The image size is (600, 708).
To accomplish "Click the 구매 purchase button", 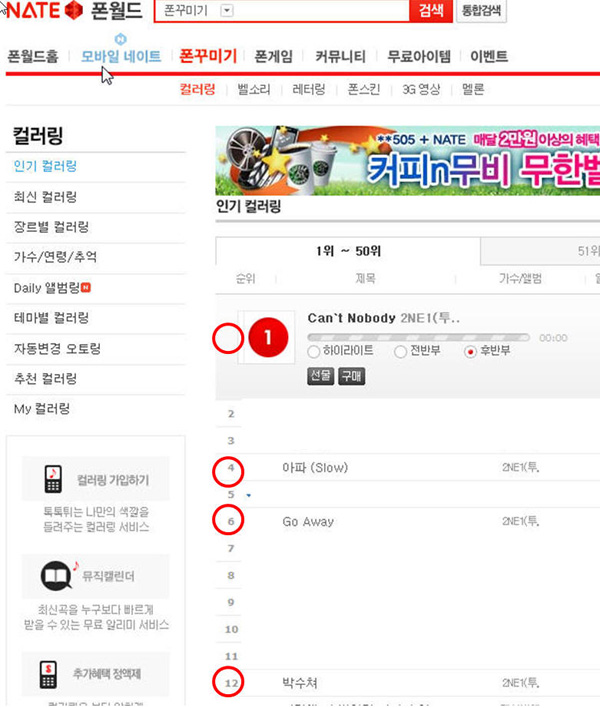I will pyautogui.click(x=352, y=376).
